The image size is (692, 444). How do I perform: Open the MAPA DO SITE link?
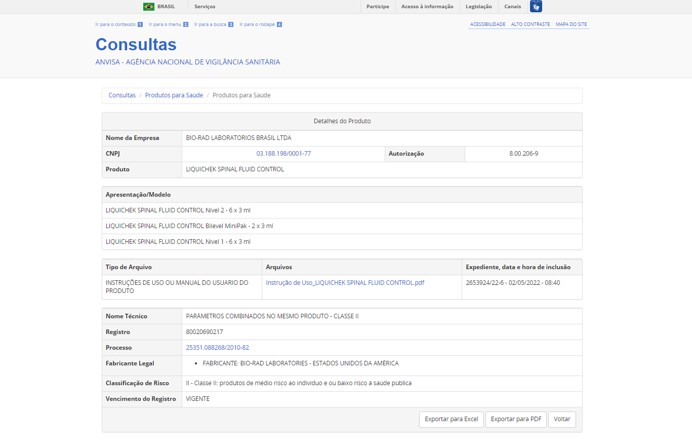571,24
